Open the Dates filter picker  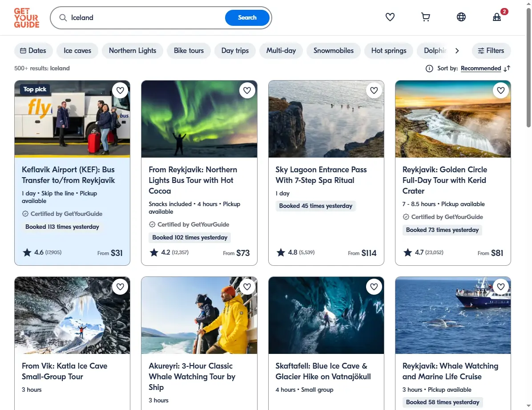coord(33,51)
